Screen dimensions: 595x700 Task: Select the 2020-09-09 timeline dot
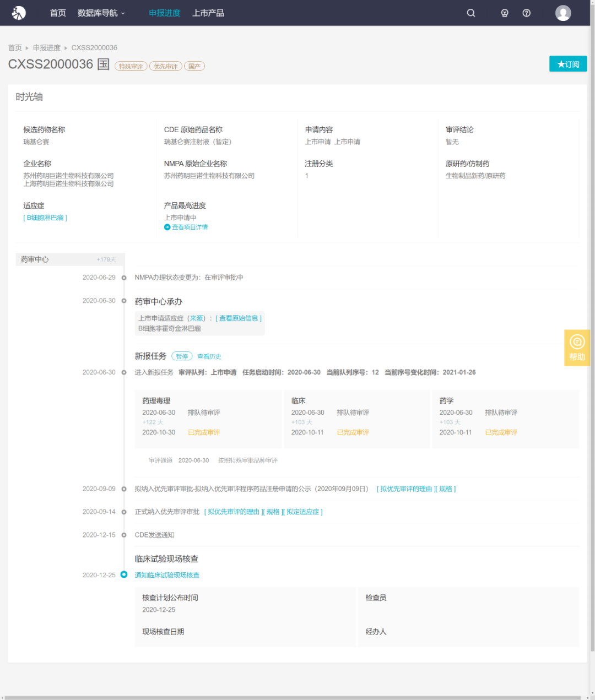(x=124, y=489)
